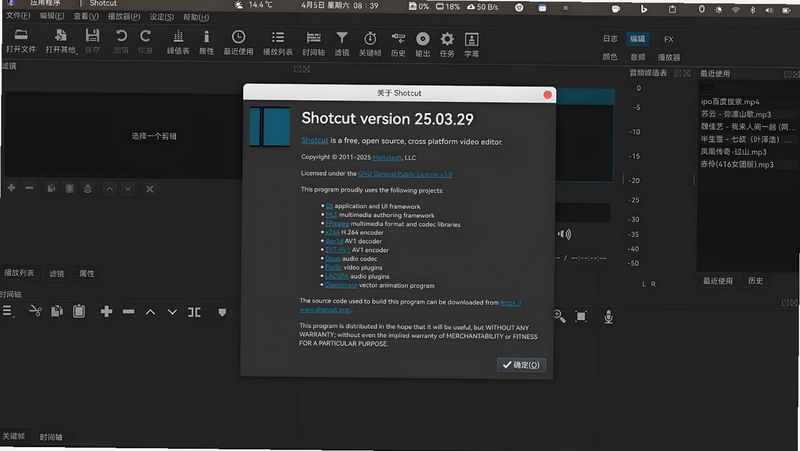Open the 编辑(E) menu
Viewport: 800px width, 451px height.
tap(52, 16)
